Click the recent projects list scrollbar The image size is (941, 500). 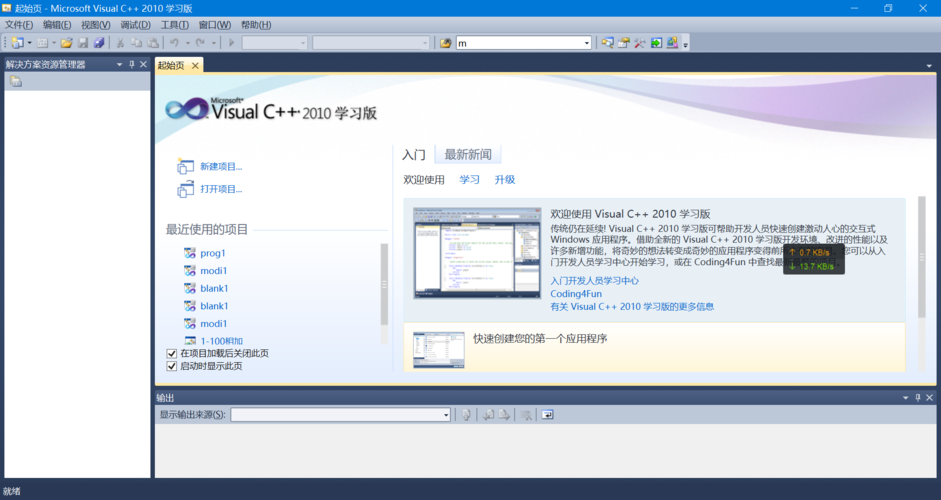(384, 284)
